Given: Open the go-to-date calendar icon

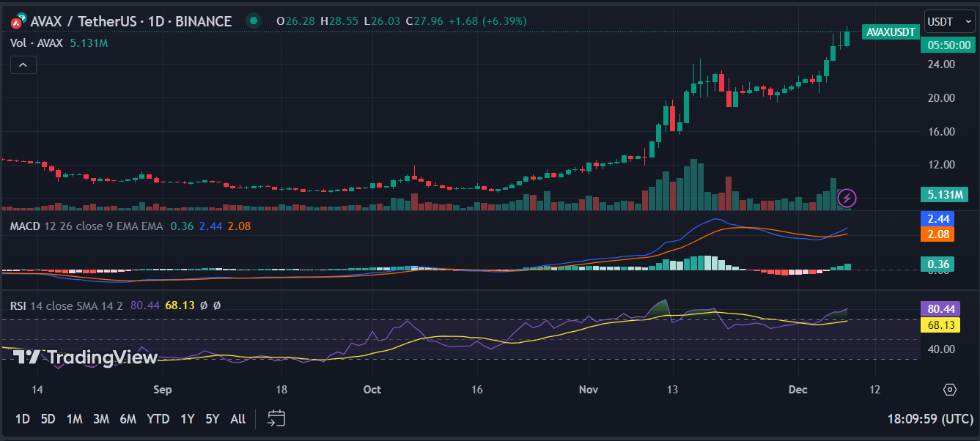Looking at the screenshot, I should tap(276, 418).
